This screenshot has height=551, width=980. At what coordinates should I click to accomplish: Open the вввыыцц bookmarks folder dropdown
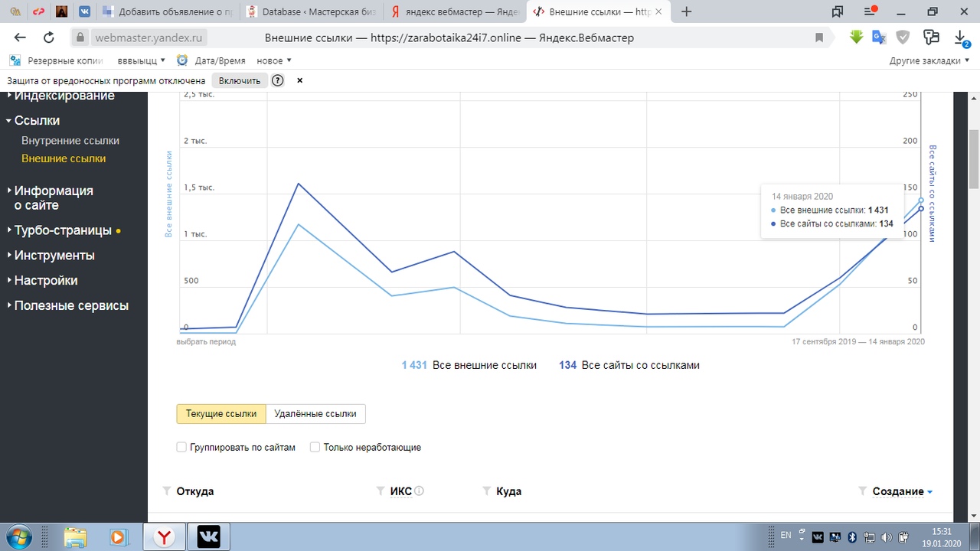click(142, 60)
